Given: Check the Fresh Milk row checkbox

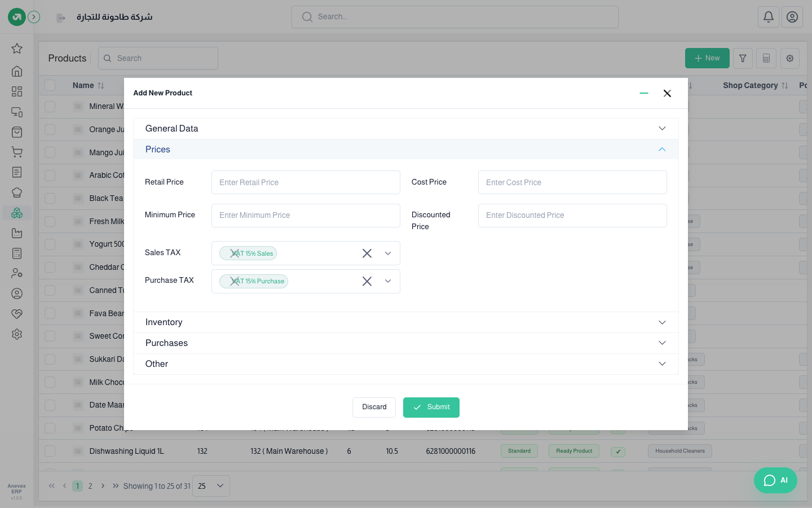Looking at the screenshot, I should 50,221.
